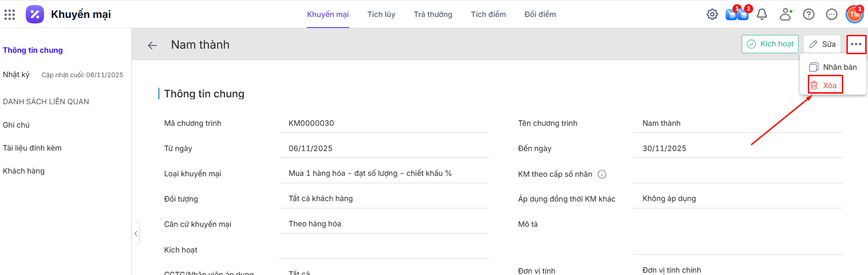Open the three-dot more actions menu

(x=856, y=45)
